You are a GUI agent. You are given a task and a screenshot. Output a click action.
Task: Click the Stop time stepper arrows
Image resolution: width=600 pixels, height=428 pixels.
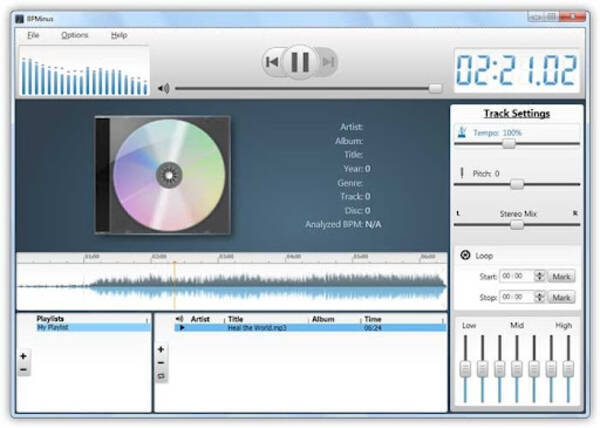pyautogui.click(x=539, y=297)
